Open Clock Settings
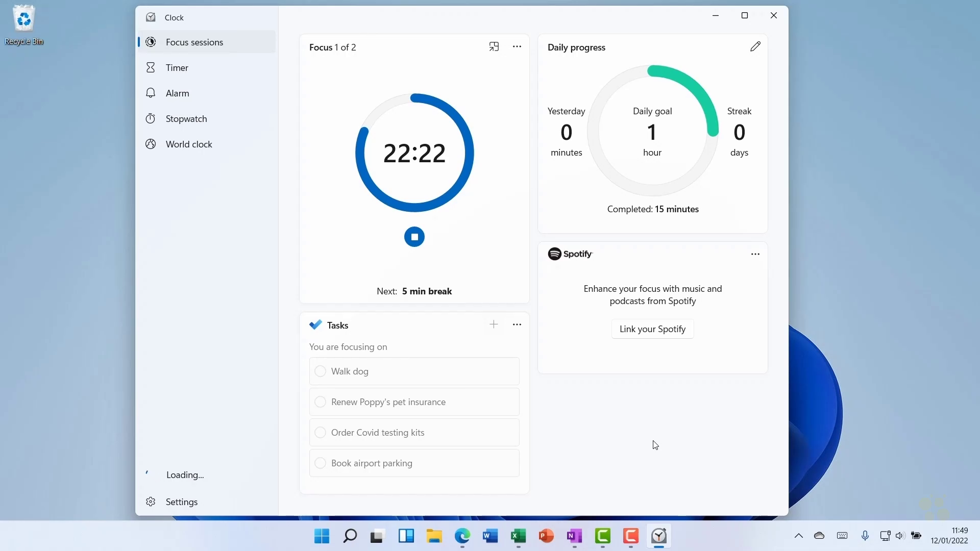 pos(207,502)
